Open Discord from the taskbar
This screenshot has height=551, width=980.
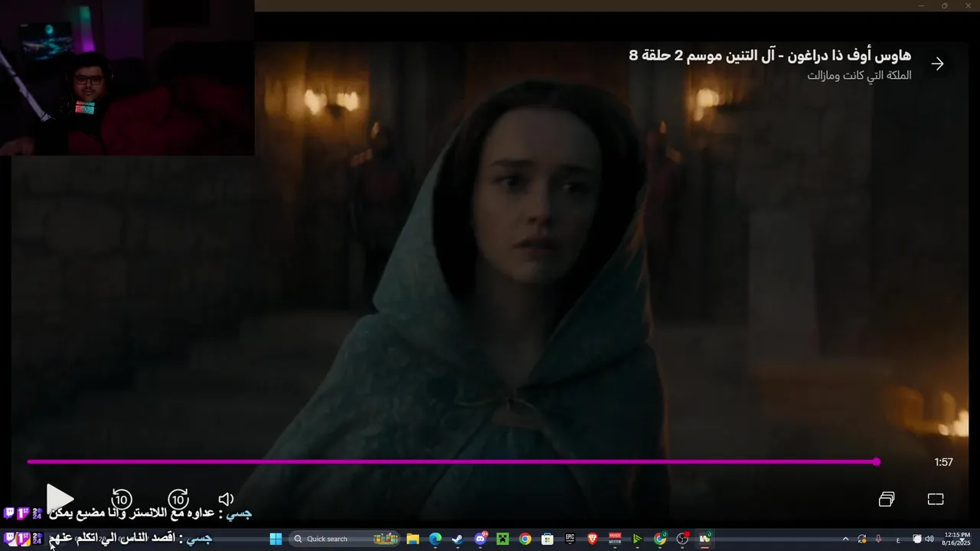pyautogui.click(x=480, y=539)
